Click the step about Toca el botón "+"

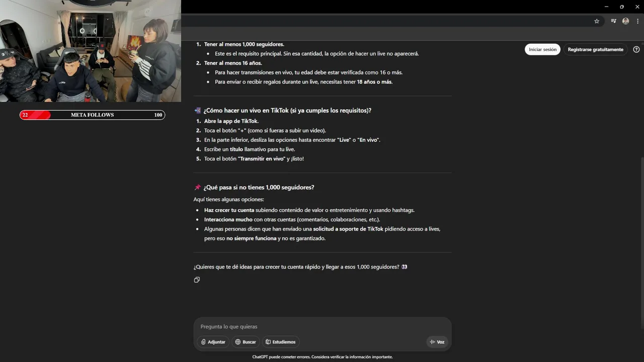coord(265,130)
